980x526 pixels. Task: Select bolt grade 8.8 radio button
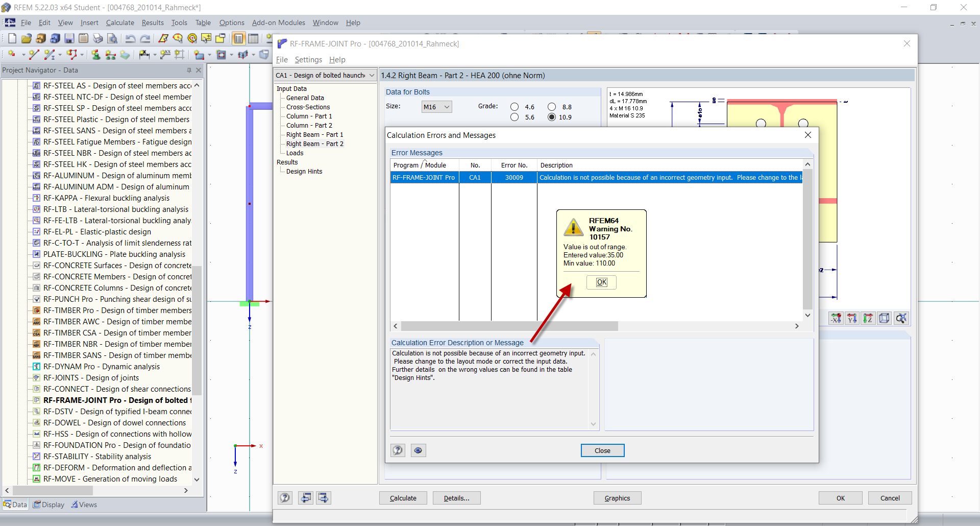tap(552, 107)
